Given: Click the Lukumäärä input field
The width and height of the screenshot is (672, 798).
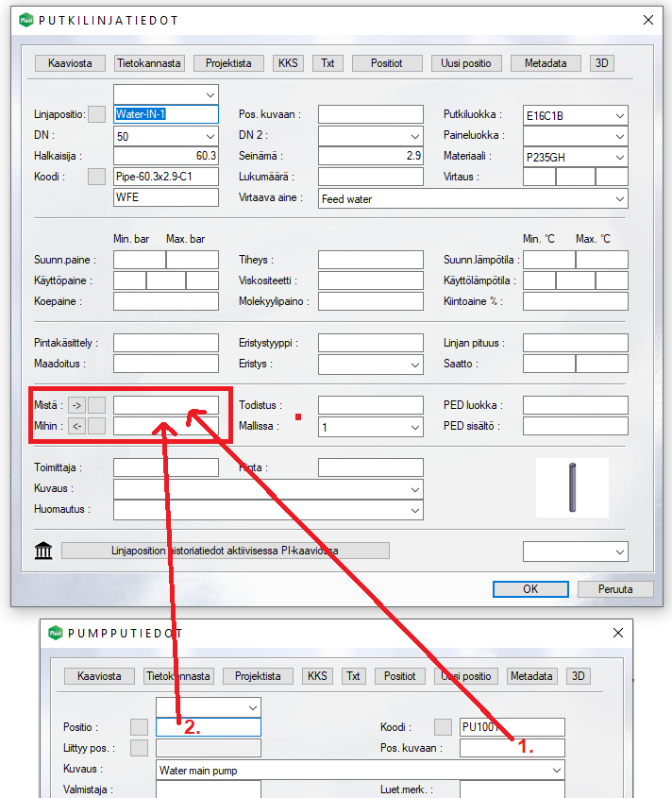Looking at the screenshot, I should click(x=371, y=177).
